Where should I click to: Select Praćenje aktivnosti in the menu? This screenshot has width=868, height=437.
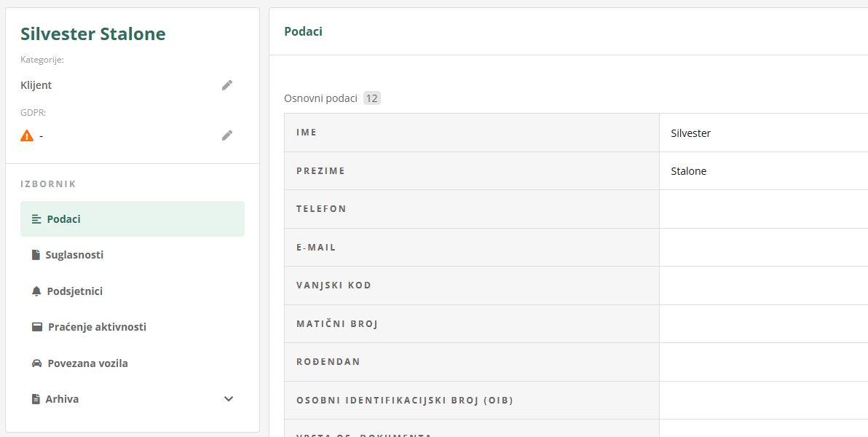coord(97,327)
